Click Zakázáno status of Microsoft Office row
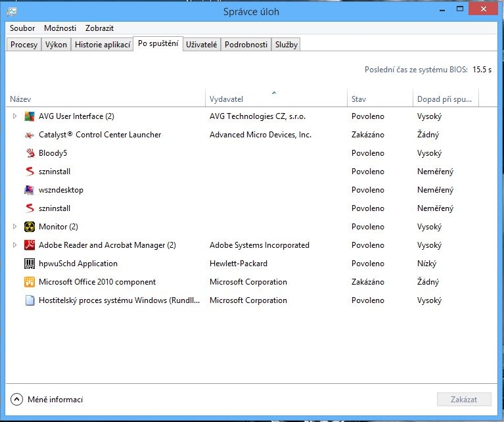 368,282
